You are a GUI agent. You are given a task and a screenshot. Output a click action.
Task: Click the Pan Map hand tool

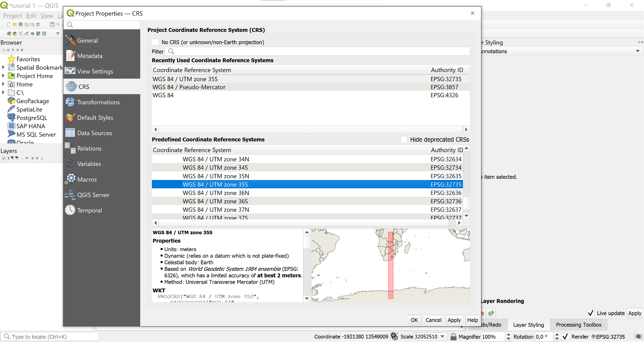[52, 25]
